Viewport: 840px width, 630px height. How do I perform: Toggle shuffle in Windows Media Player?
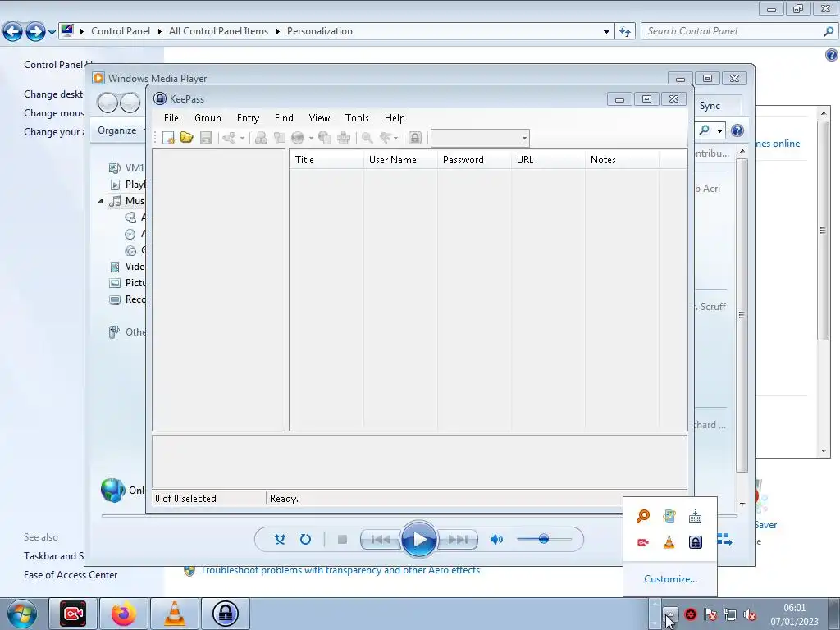(280, 540)
